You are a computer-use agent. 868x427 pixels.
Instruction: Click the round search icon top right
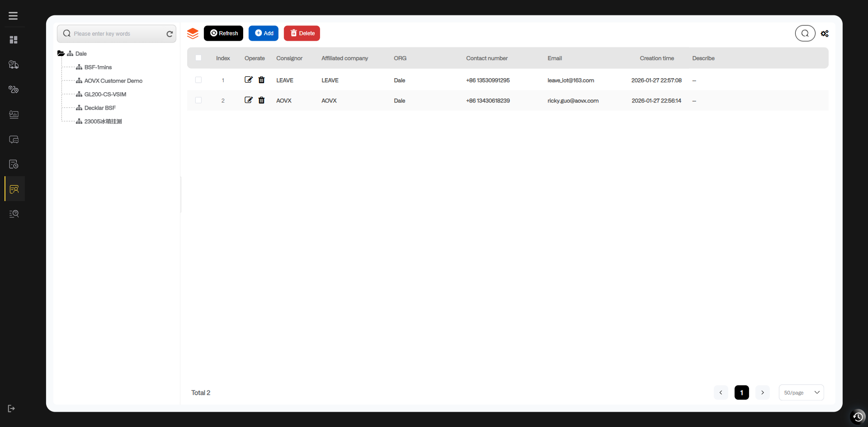click(805, 33)
